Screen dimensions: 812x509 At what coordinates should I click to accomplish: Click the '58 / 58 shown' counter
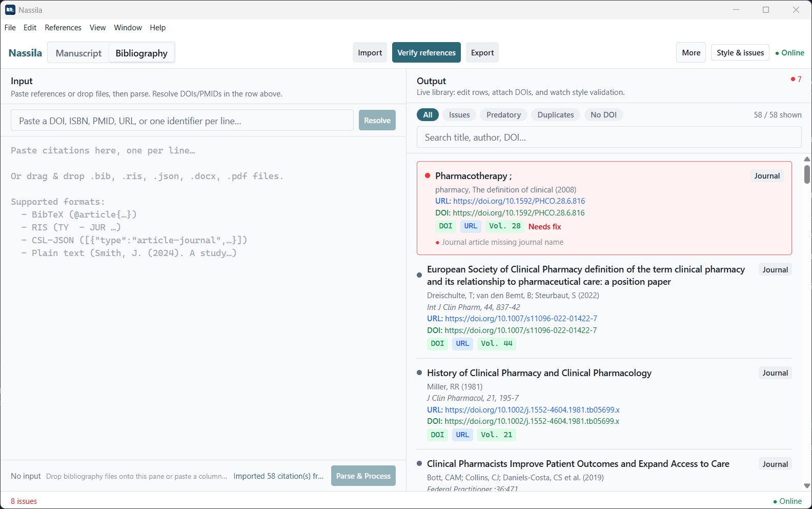tap(777, 115)
